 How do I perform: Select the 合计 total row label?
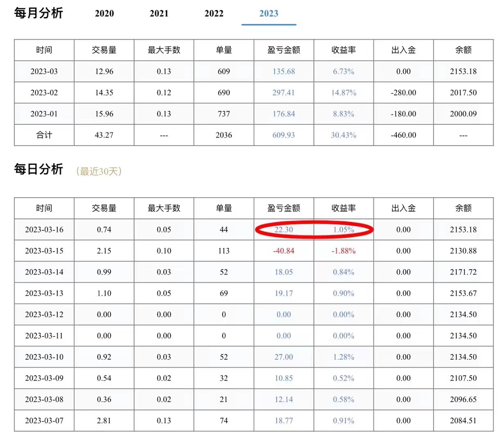(x=44, y=135)
